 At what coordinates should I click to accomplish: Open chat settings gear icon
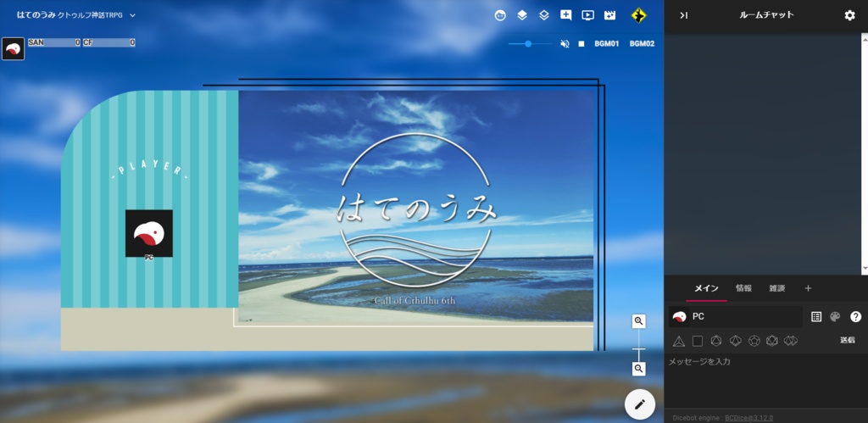tap(849, 15)
